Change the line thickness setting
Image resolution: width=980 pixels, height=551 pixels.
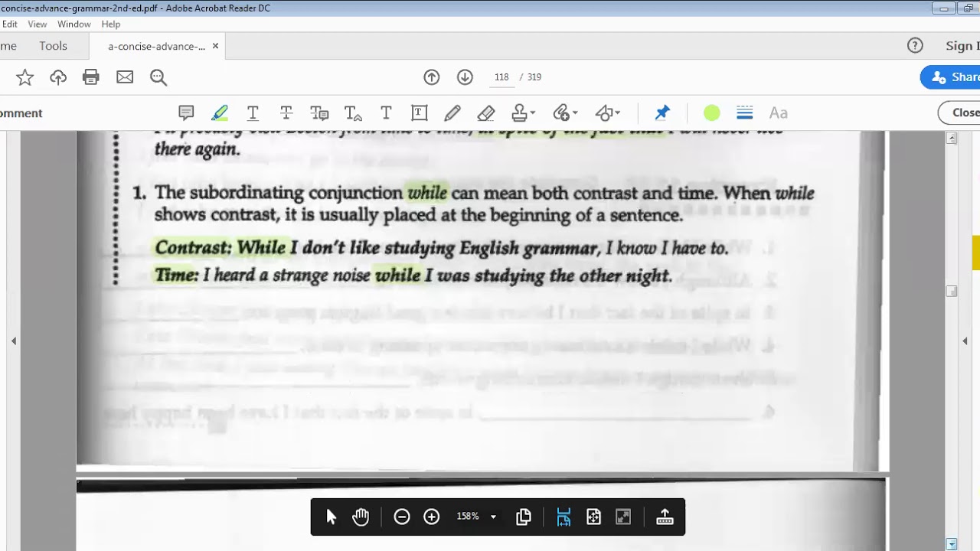click(745, 113)
